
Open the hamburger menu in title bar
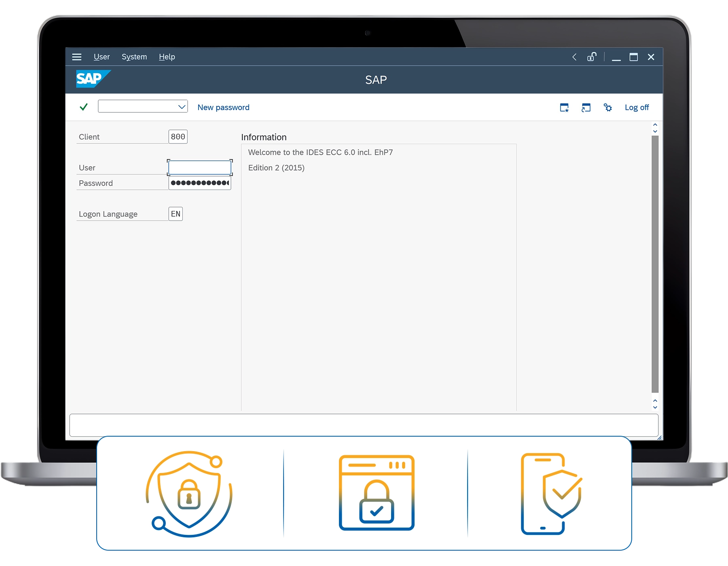pos(76,57)
